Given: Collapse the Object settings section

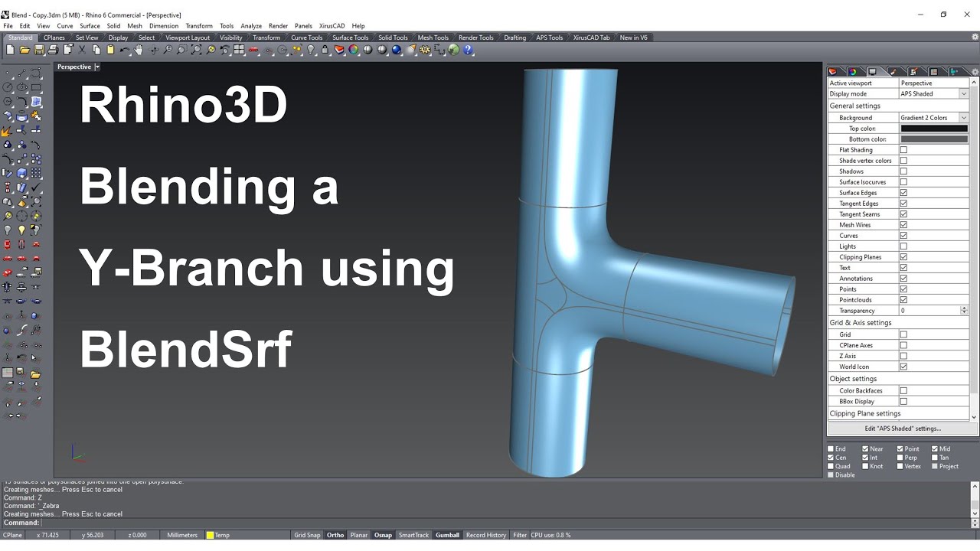Looking at the screenshot, I should tap(853, 379).
